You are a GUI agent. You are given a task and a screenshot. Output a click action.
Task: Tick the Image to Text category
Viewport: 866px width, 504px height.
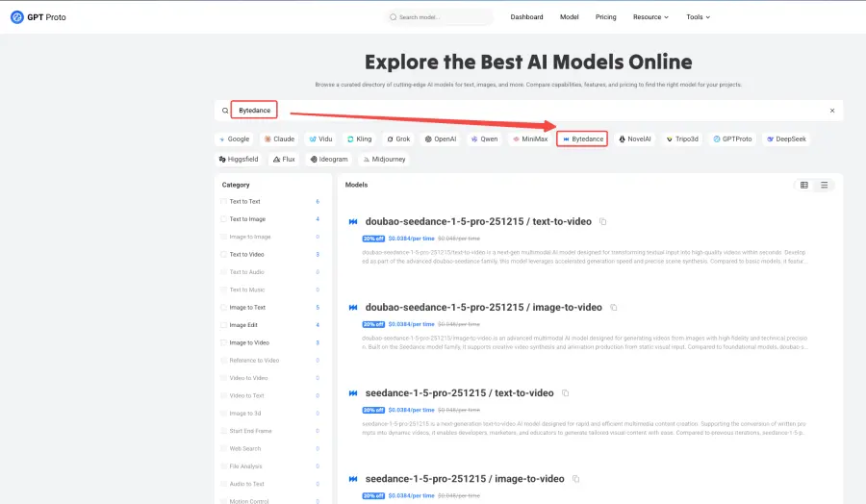click(223, 308)
